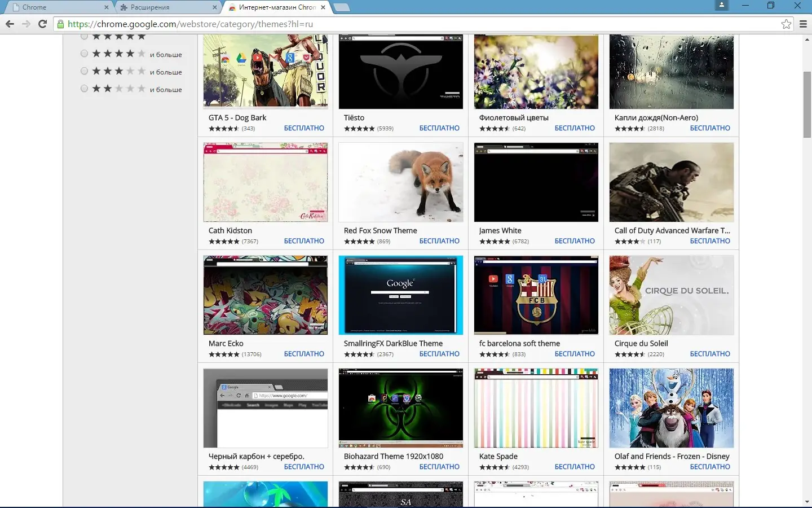
Task: Click the James White theme title
Action: [x=500, y=230]
